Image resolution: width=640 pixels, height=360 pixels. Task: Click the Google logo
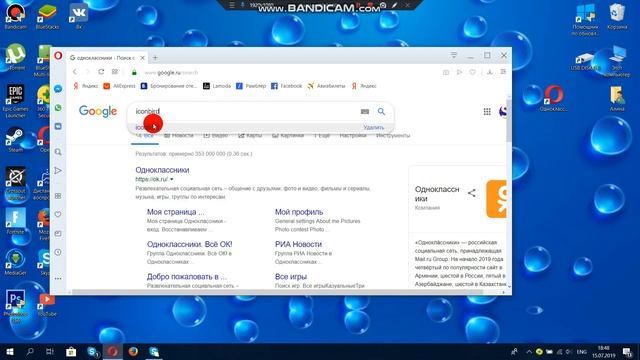(98, 111)
